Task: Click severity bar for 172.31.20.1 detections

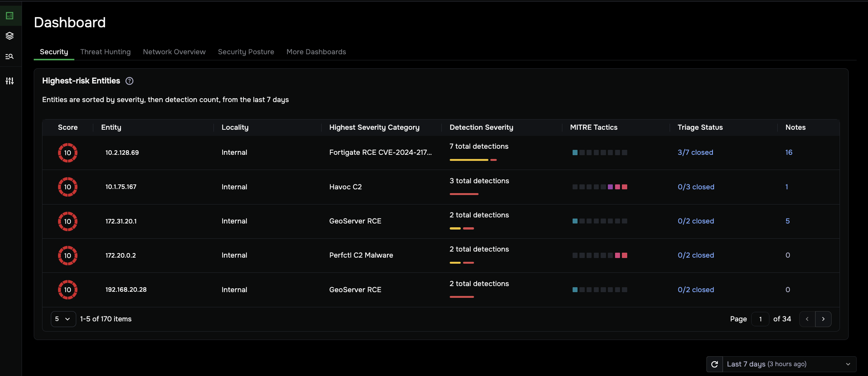Action: tap(462, 228)
